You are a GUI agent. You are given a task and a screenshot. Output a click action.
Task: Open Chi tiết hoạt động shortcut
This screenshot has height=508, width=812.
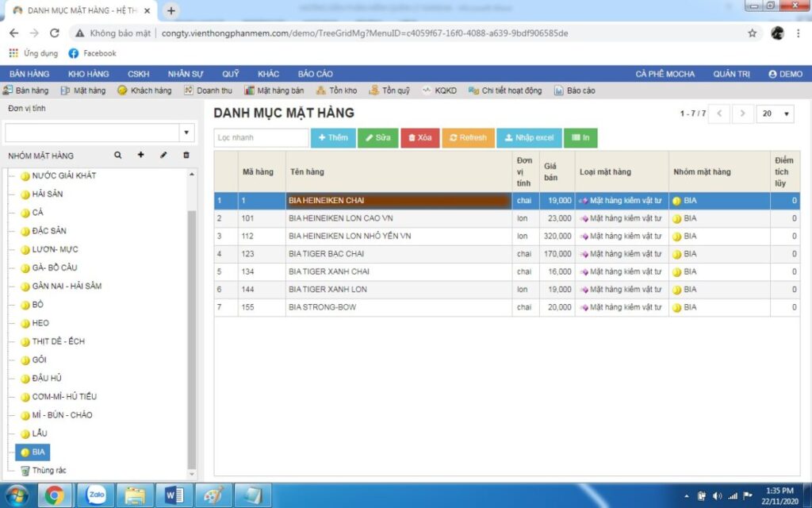click(x=505, y=90)
